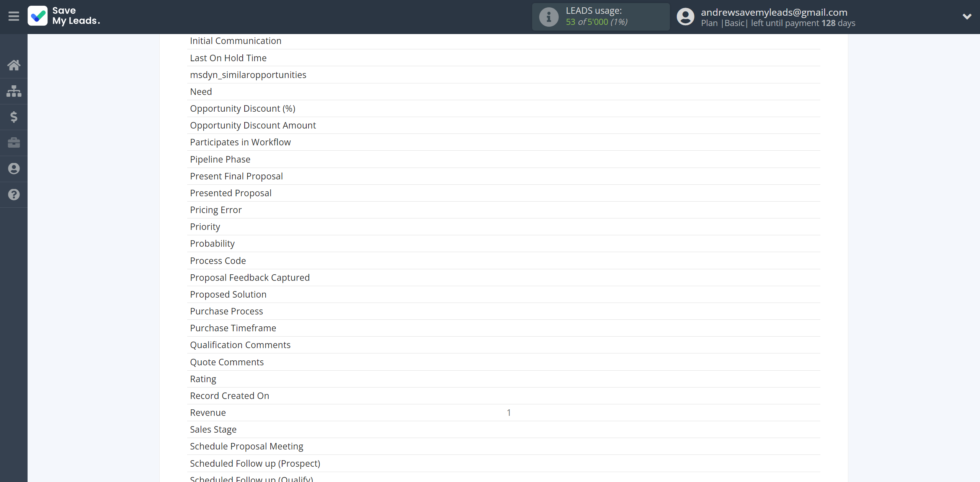Select the 'Present Final Proposal' row
980x482 pixels.
click(503, 176)
